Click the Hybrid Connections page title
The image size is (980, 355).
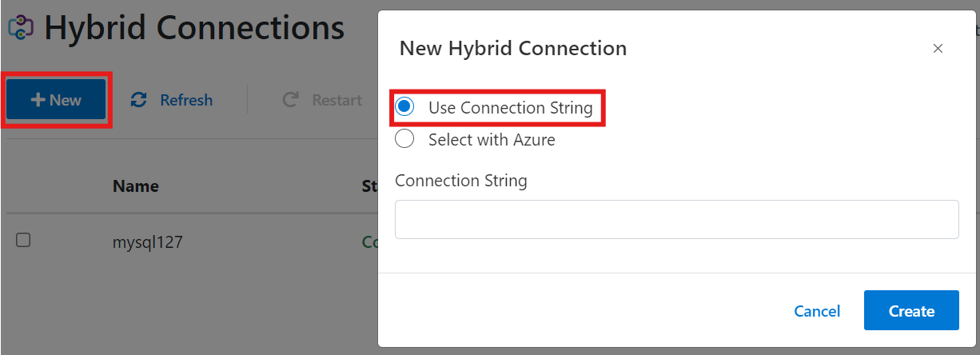coord(194,28)
